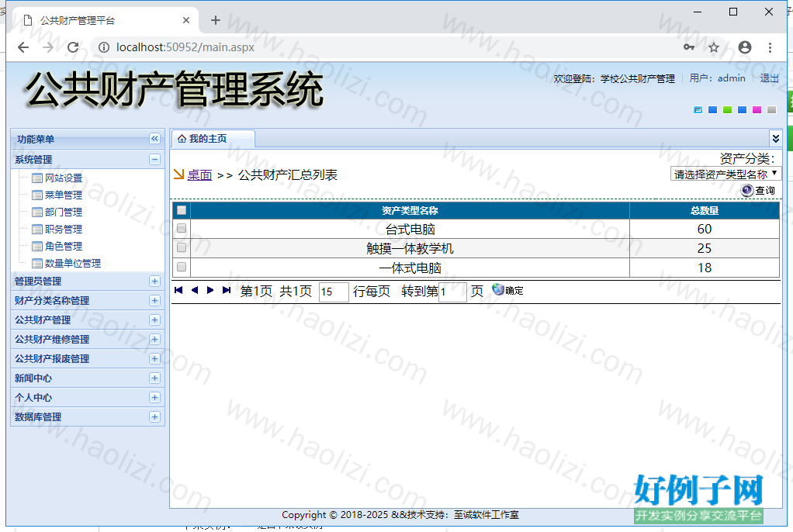Click the 触摸一体教学机 table cell
Viewport: 793px width, 532px height.
pos(410,248)
